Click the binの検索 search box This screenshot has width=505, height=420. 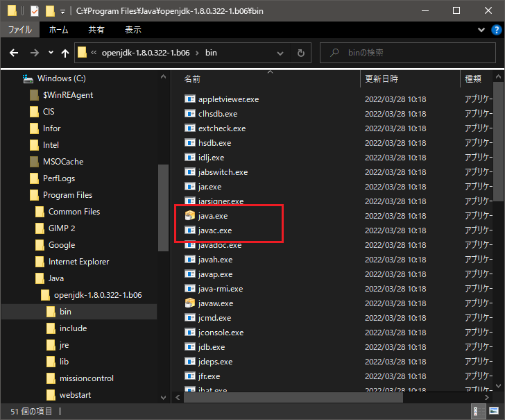click(x=409, y=53)
